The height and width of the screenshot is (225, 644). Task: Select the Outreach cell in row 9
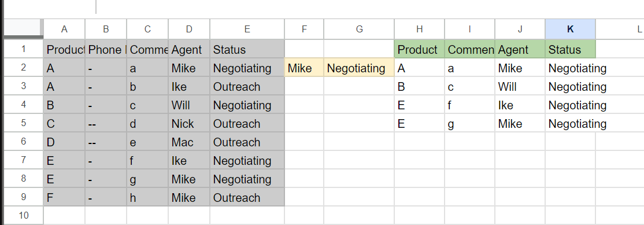(247, 197)
